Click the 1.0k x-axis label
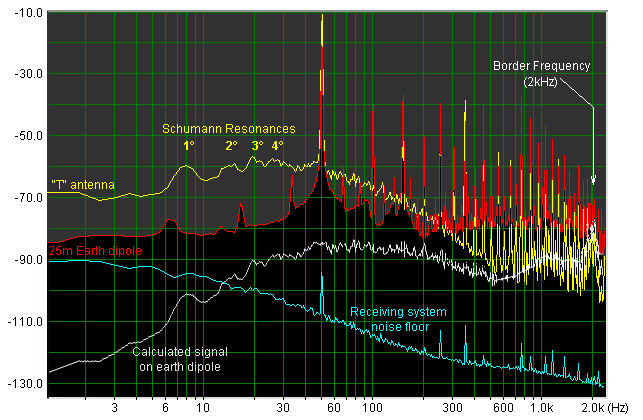Viewport: 643px width, 420px height. pyautogui.click(x=541, y=408)
